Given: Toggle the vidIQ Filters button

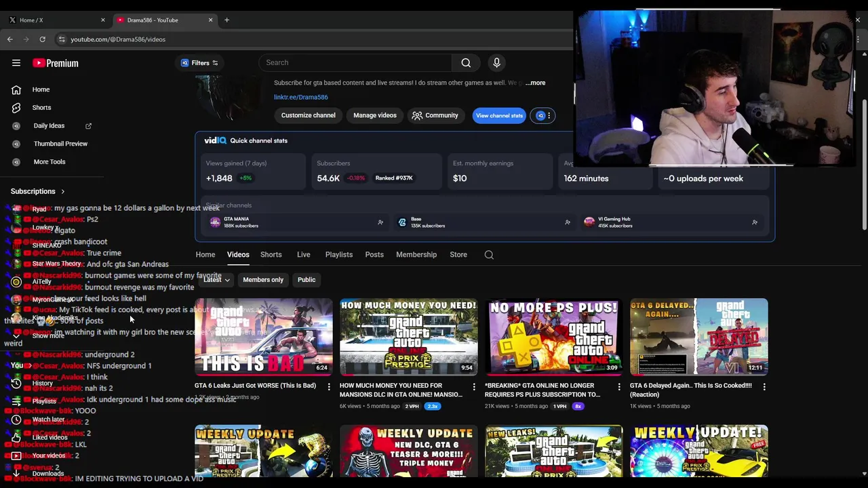Looking at the screenshot, I should [x=199, y=63].
